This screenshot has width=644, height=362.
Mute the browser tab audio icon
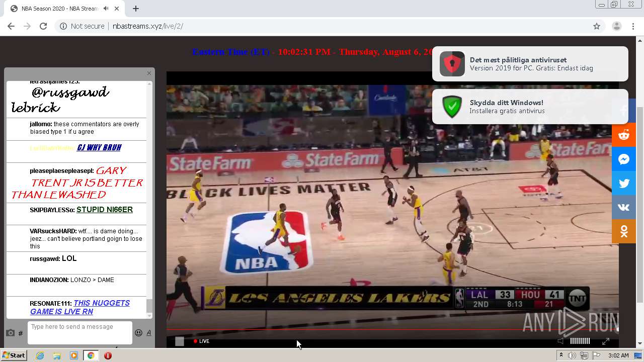pyautogui.click(x=106, y=9)
